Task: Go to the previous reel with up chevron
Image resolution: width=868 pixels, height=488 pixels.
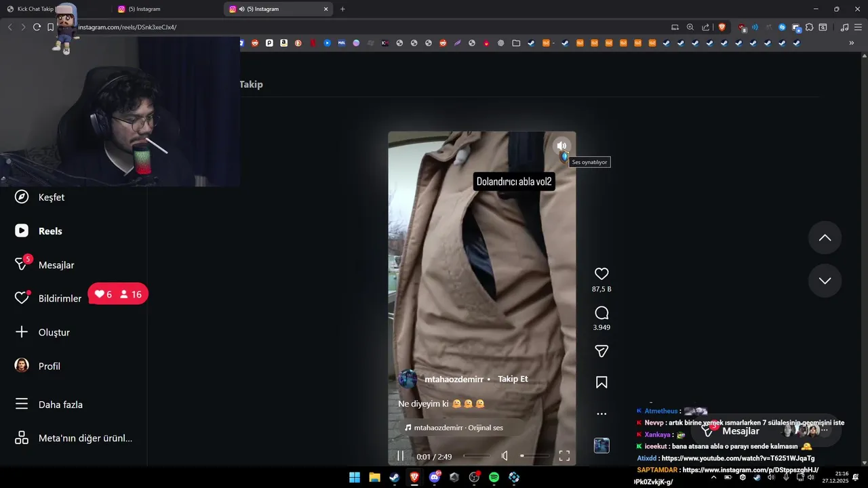Action: pos(825,238)
